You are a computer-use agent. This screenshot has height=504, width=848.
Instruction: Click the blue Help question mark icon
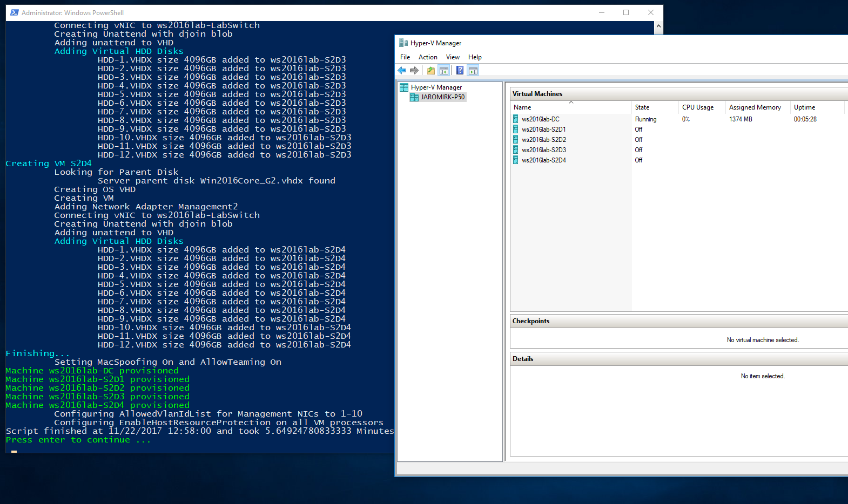(460, 70)
